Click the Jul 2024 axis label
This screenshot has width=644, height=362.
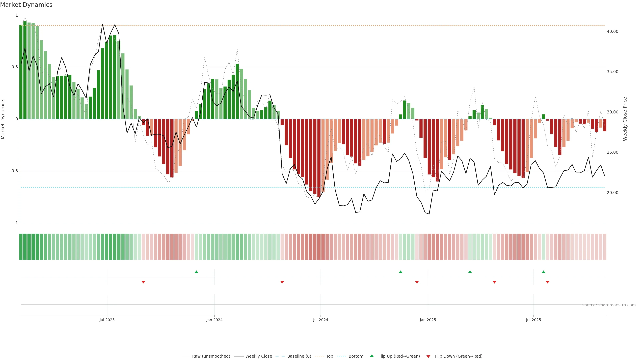click(x=320, y=320)
